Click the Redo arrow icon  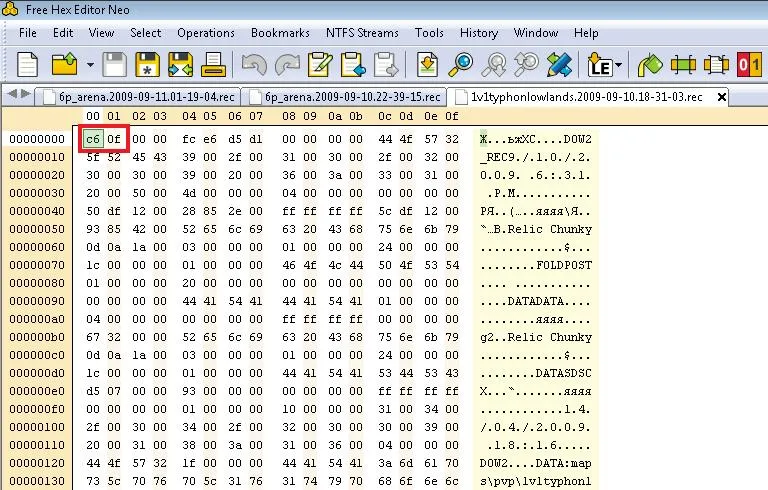click(x=287, y=65)
